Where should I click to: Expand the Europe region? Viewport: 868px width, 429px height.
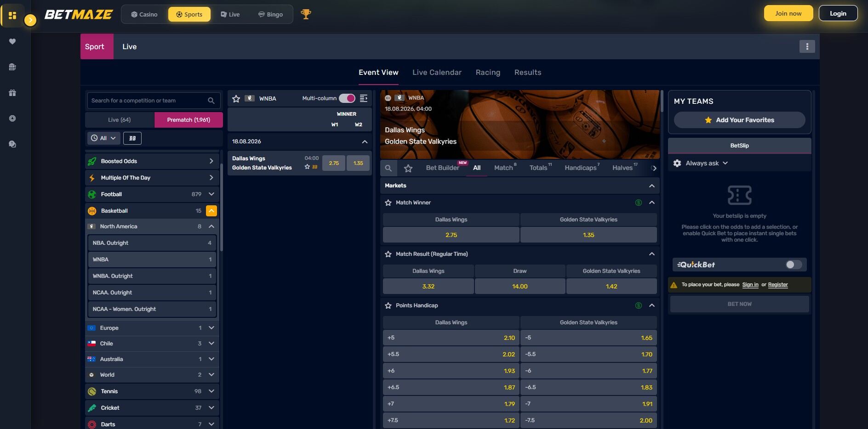pos(211,328)
